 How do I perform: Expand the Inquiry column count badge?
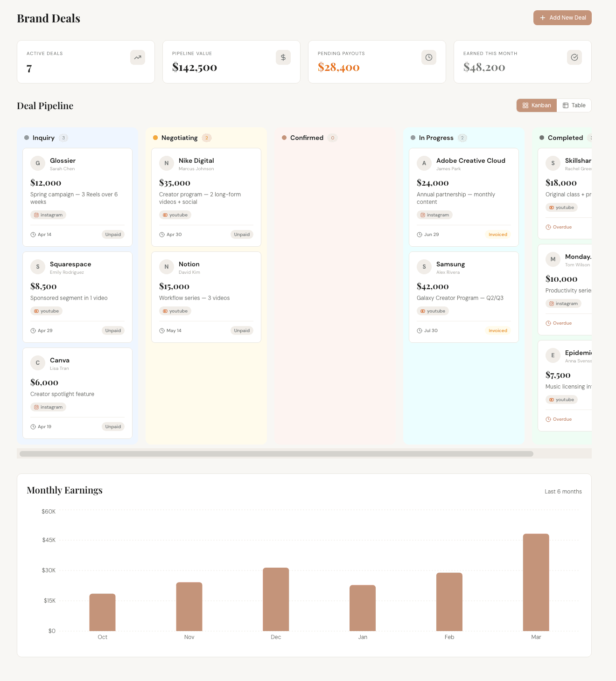(64, 138)
